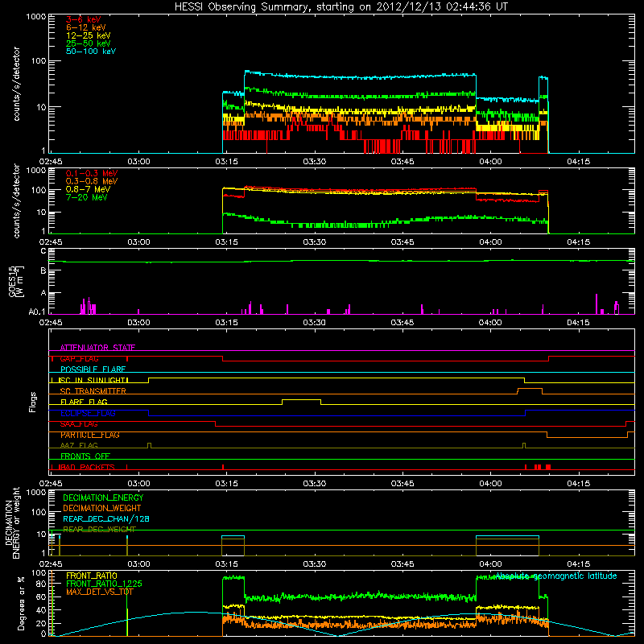Click the 03:15 tick under the top plot
Viewport: 644px width, 644px height.
(x=226, y=162)
